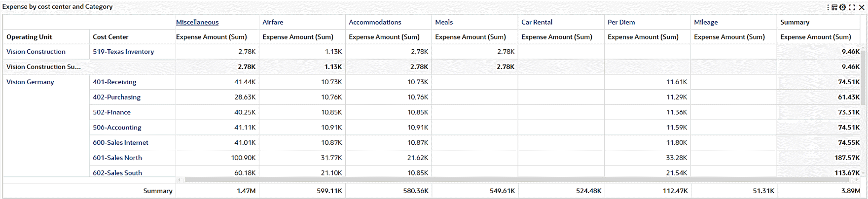Open the 506-Accounting cost center
The image size is (868, 199).
coord(117,128)
